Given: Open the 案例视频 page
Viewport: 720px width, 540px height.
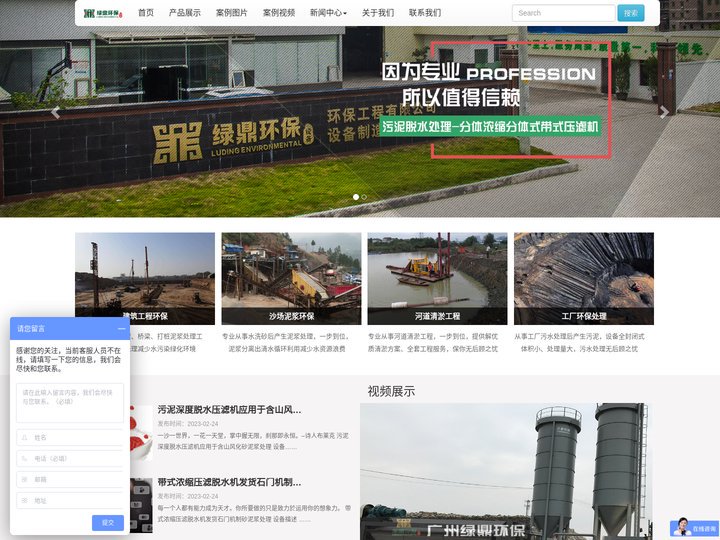Looking at the screenshot, I should [x=279, y=13].
